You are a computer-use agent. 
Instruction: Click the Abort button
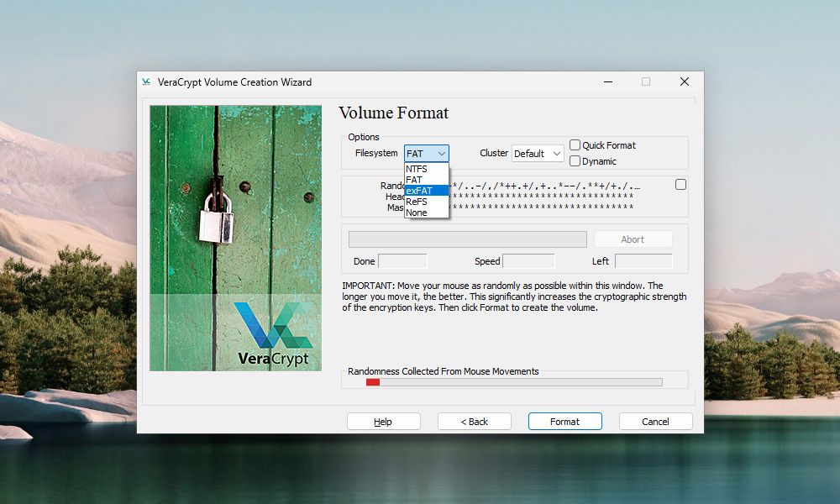point(633,239)
